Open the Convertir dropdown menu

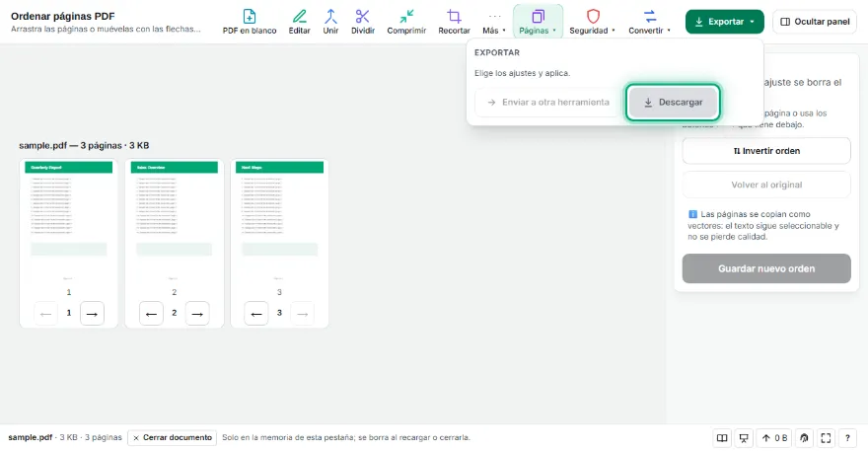649,22
